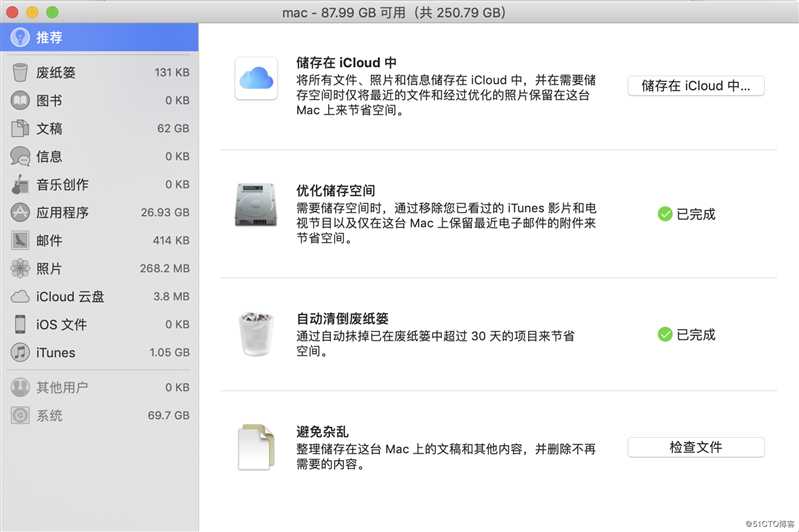The image size is (799, 532).
Task: Click the 照片 photos flower icon
Action: pyautogui.click(x=20, y=268)
